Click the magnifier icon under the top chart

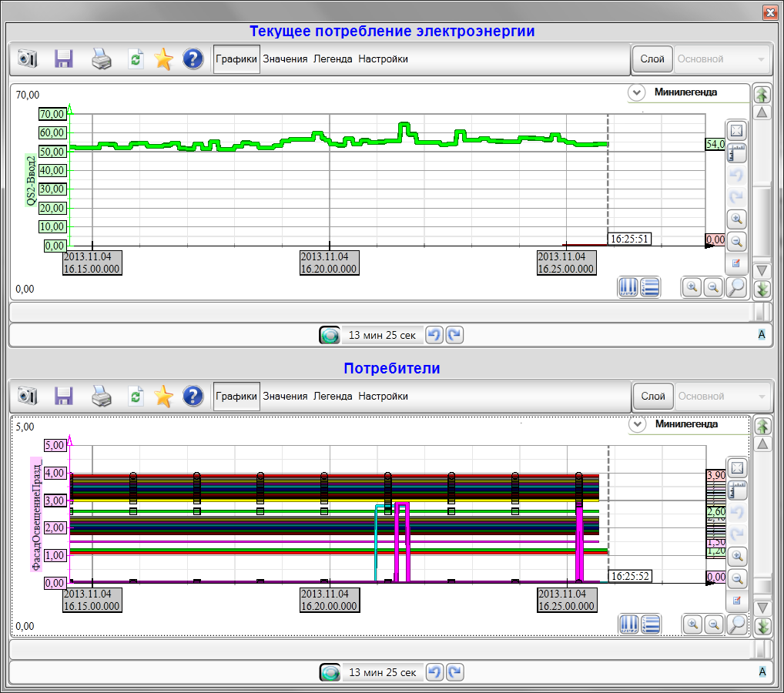click(737, 287)
